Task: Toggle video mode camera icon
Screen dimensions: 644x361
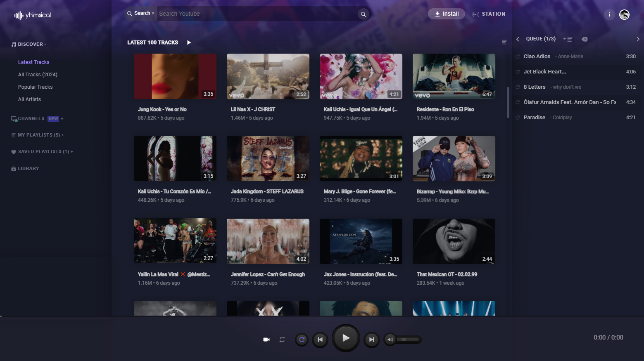Action: (x=266, y=340)
